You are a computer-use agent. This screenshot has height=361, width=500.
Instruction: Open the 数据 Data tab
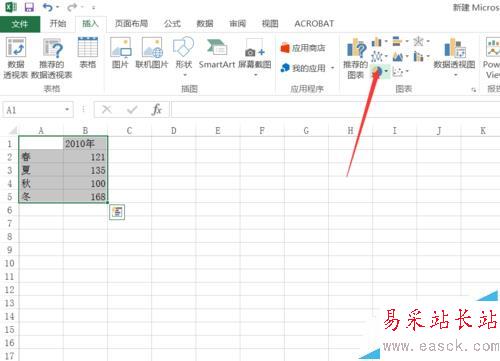tap(205, 24)
